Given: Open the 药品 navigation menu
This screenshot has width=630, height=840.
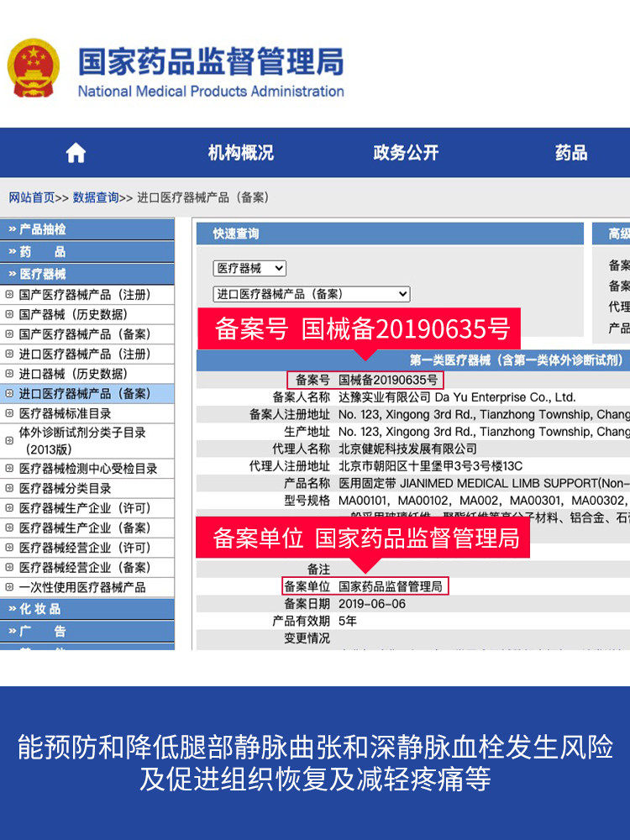Looking at the screenshot, I should 571,153.
